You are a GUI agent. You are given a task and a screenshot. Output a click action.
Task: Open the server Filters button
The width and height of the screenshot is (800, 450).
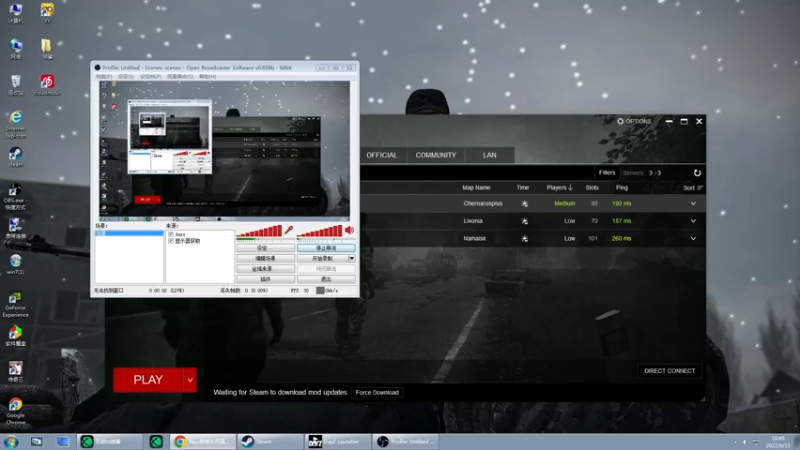click(607, 173)
